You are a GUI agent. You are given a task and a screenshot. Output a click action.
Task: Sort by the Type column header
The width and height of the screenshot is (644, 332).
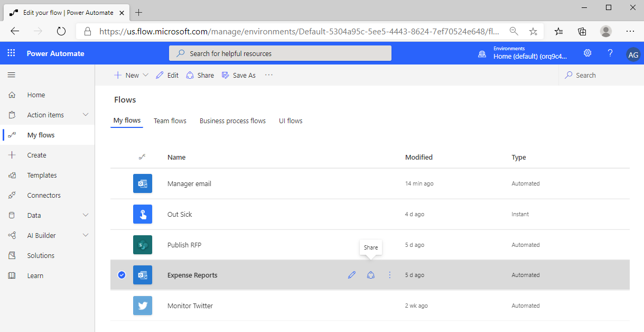519,158
